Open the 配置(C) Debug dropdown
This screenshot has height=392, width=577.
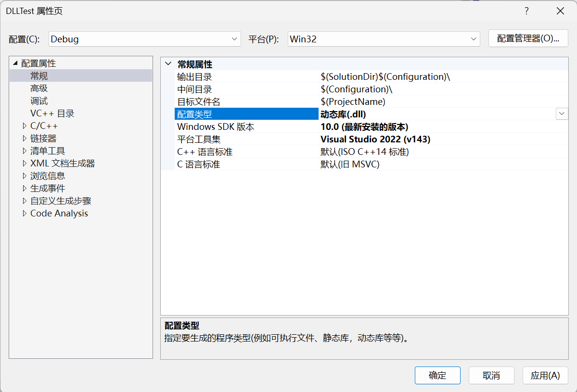(145, 39)
